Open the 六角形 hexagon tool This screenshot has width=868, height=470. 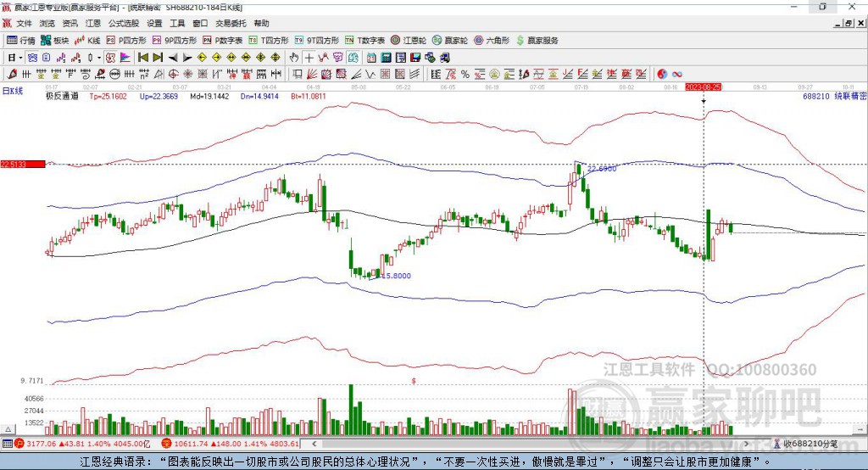(x=492, y=41)
